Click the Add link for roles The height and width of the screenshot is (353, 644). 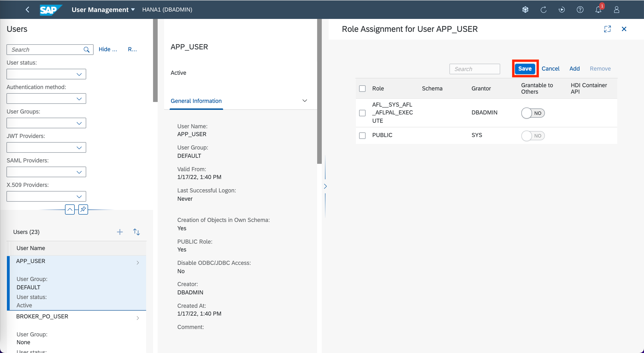pos(574,69)
